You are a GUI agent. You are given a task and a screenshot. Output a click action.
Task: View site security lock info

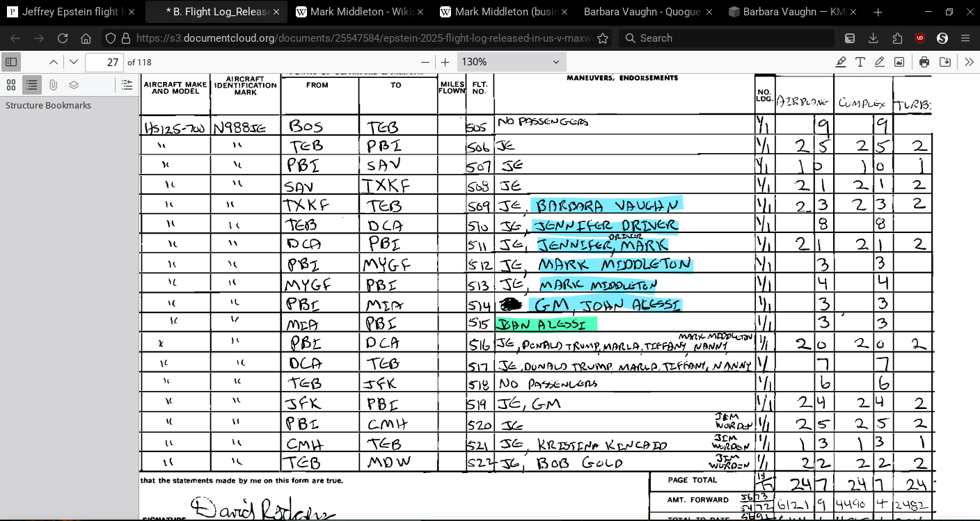click(126, 38)
